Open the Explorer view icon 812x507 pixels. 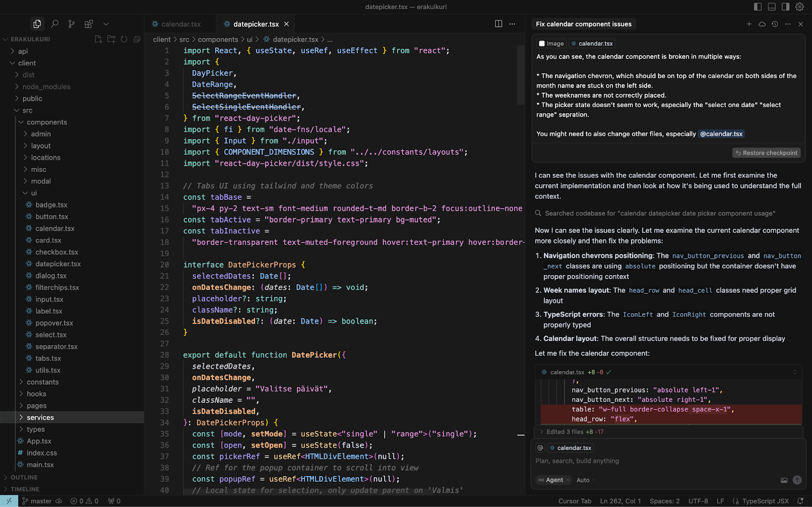point(37,24)
